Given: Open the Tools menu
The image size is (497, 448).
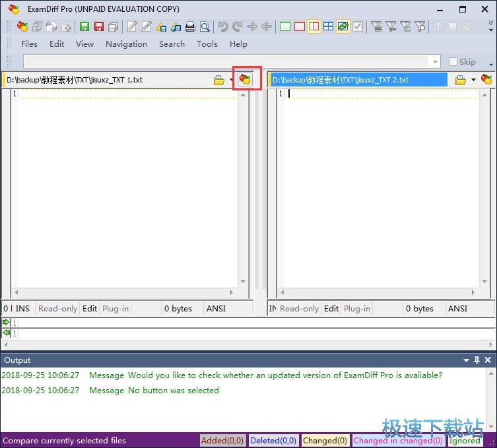Looking at the screenshot, I should pos(207,44).
